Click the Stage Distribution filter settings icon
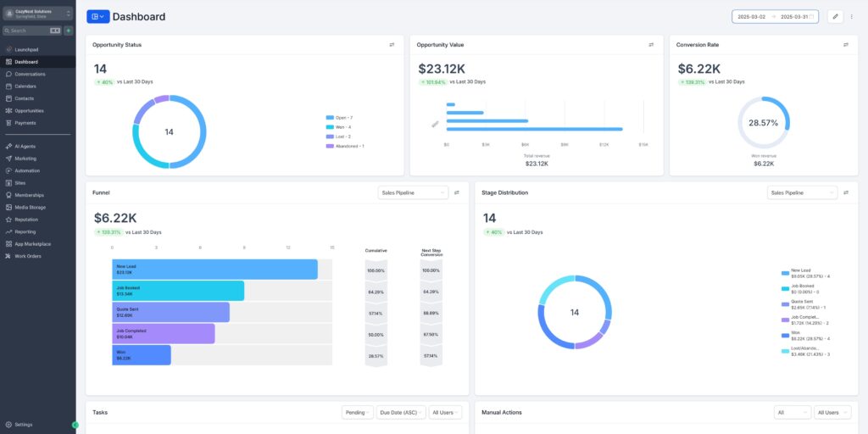868x434 pixels. click(845, 192)
